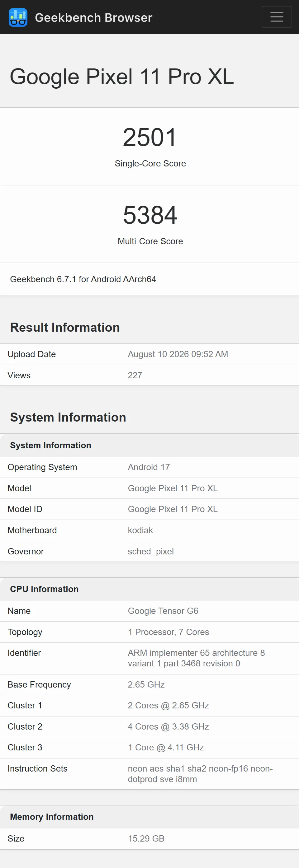Select the views count 227
299x868 pixels.
pos(135,376)
